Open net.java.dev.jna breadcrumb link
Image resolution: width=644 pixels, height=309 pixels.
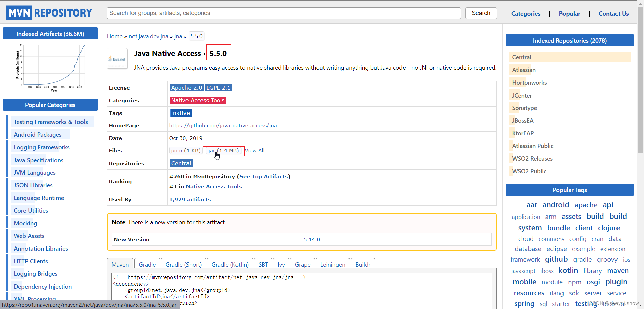149,36
